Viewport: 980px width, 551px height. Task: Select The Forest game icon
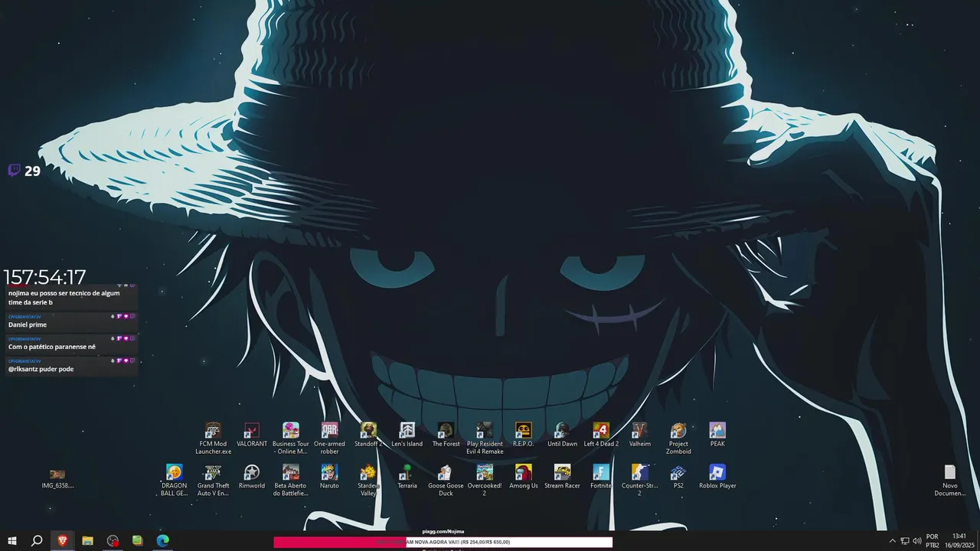(x=446, y=435)
